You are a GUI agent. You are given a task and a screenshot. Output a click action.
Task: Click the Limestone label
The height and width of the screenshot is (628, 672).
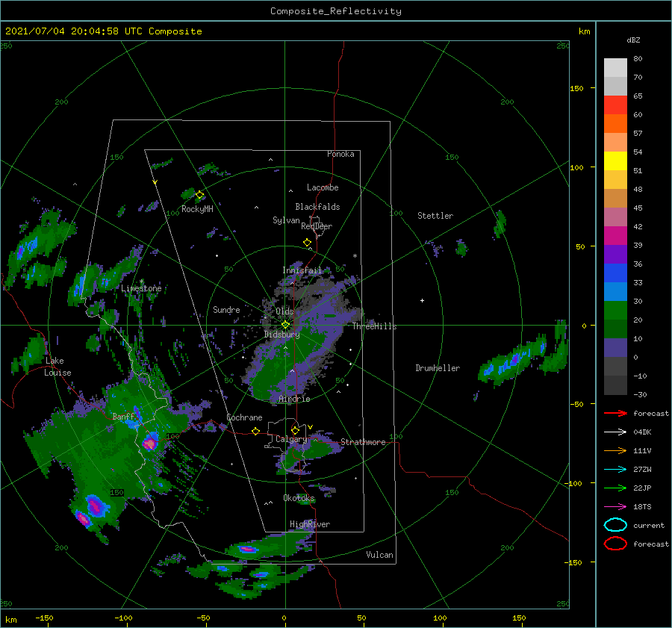pos(141,288)
